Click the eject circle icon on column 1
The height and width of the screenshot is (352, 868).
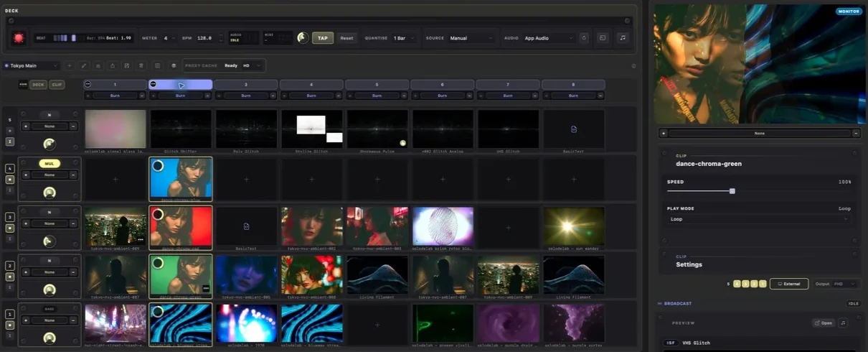88,84
